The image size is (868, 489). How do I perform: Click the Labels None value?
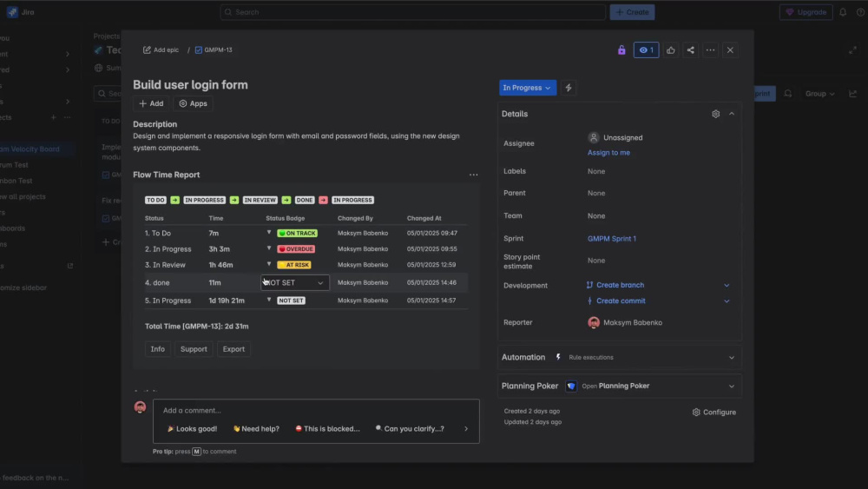(x=596, y=172)
